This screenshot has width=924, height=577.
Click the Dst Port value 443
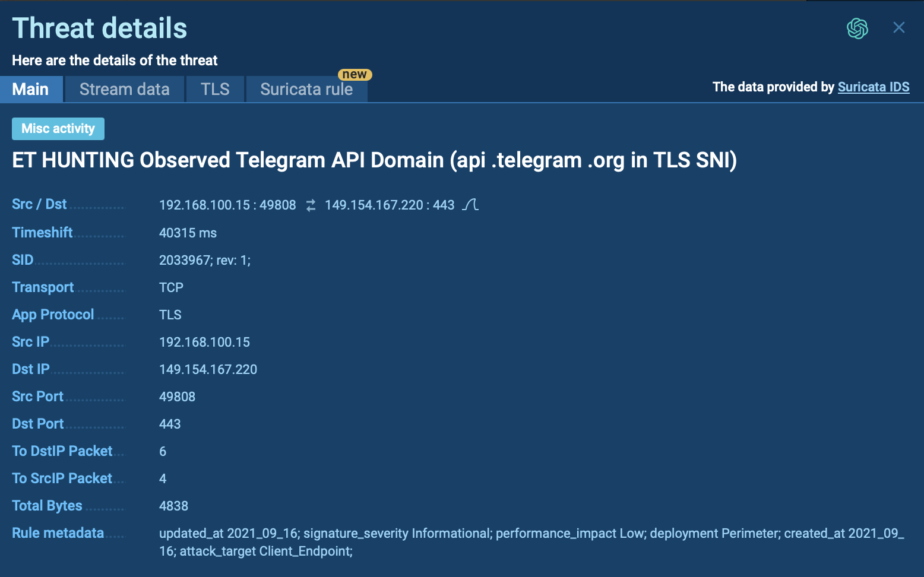tap(170, 424)
